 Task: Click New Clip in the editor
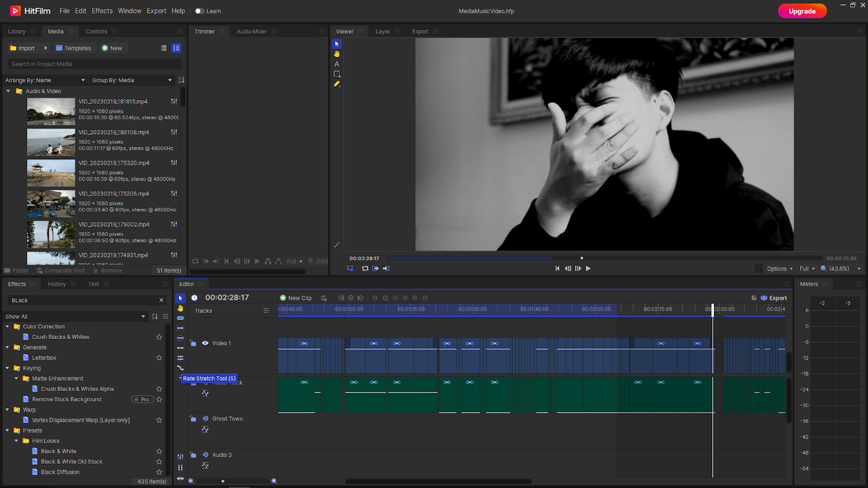(296, 298)
